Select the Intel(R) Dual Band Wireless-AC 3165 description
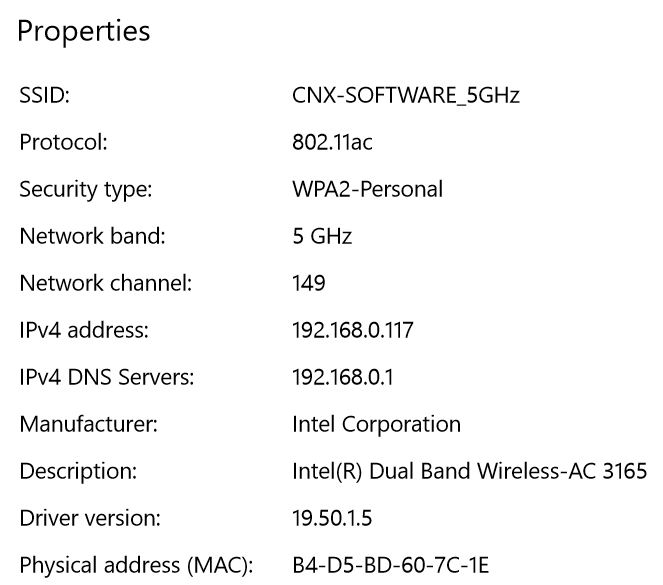The width and height of the screenshot is (663, 585). (469, 471)
